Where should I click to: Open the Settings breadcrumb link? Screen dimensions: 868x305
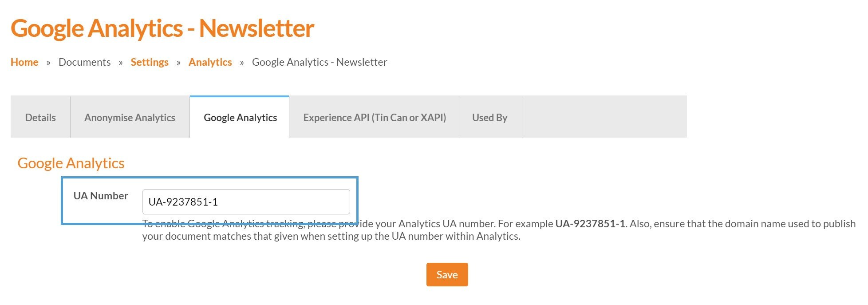[150, 62]
